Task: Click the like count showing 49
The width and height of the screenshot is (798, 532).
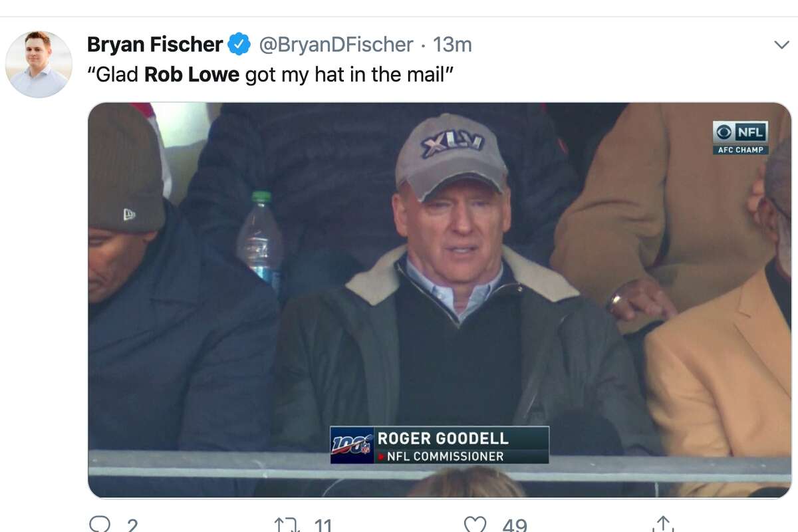Action: coord(510,526)
